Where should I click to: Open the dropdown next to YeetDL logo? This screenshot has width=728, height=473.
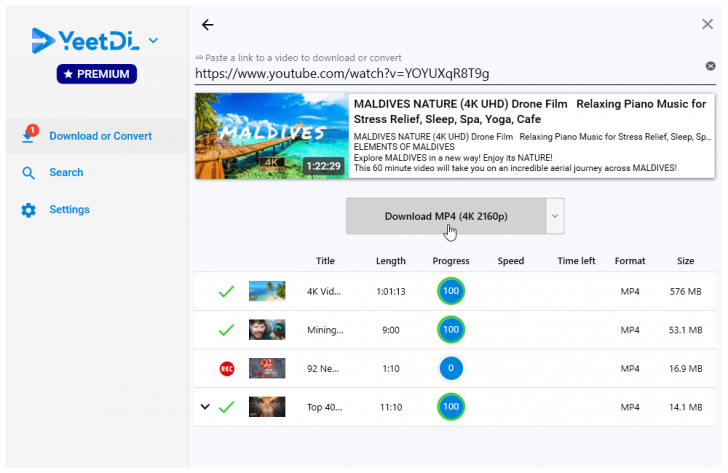pos(153,41)
